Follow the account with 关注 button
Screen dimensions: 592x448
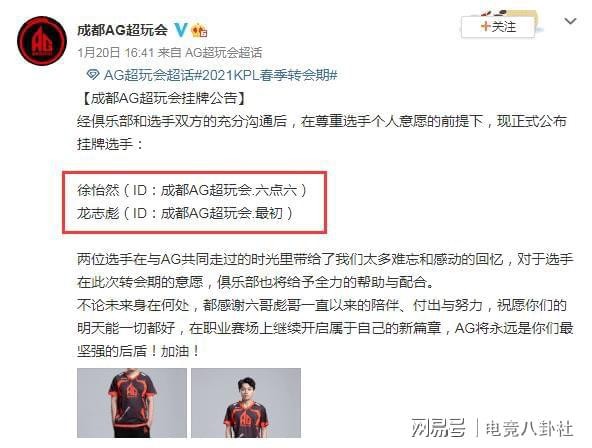click(x=498, y=27)
